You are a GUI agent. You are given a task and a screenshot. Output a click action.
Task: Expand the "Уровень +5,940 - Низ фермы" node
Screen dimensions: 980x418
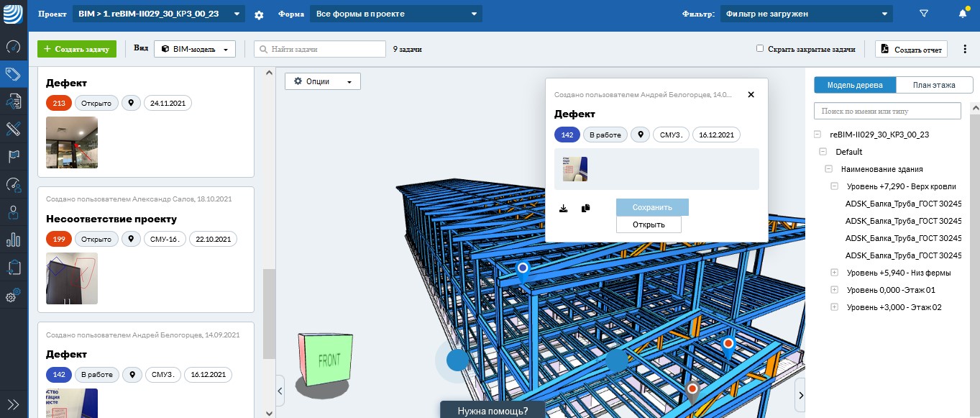click(x=835, y=273)
